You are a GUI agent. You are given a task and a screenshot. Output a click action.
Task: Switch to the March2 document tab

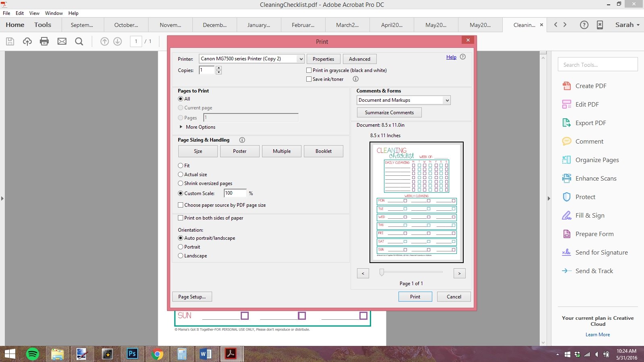click(347, 25)
